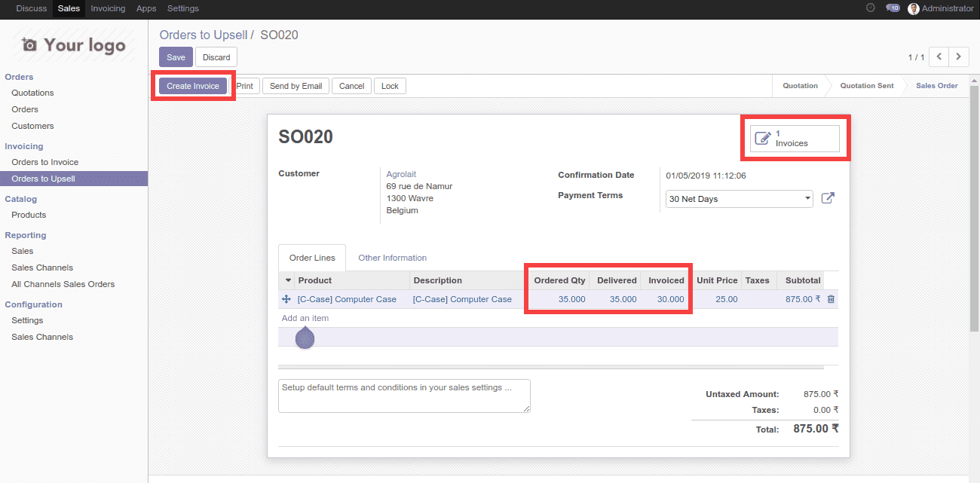The width and height of the screenshot is (980, 483).
Task: Click the unit price 25.00 cell
Action: pos(716,299)
